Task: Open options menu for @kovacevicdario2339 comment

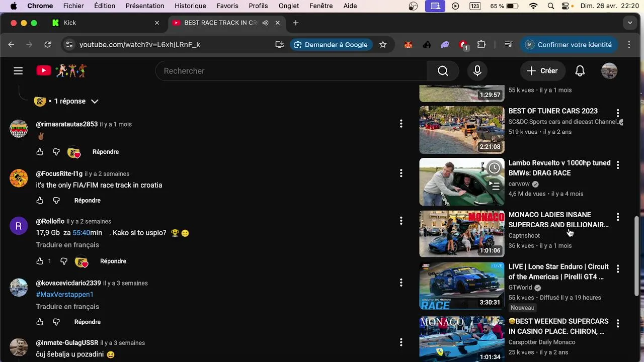Action: [x=401, y=283]
